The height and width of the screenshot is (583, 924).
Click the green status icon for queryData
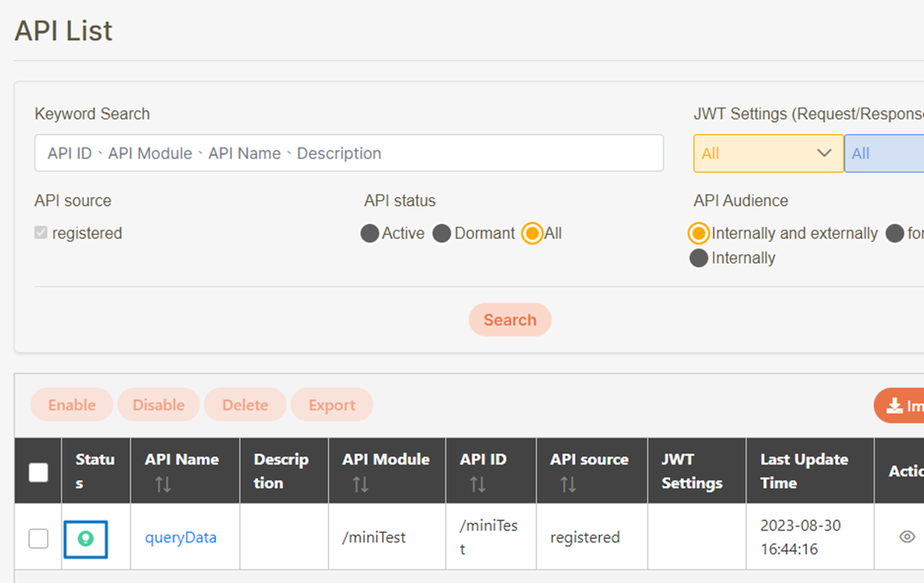86,539
